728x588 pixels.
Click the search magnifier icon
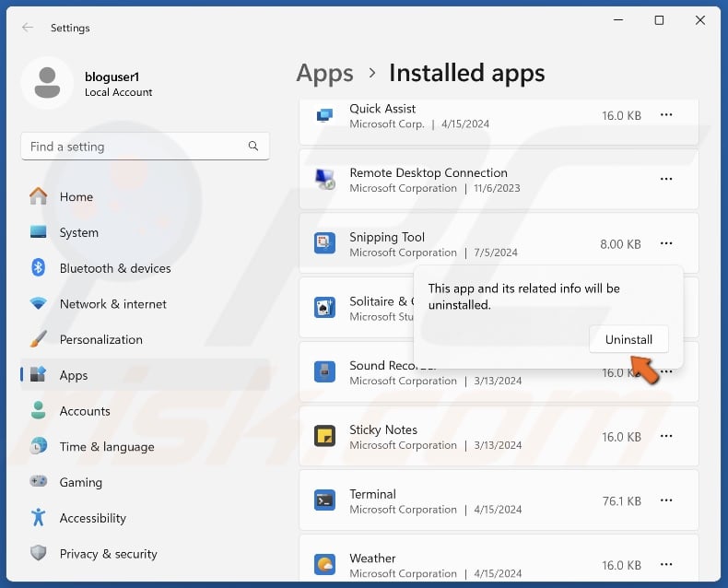[253, 146]
